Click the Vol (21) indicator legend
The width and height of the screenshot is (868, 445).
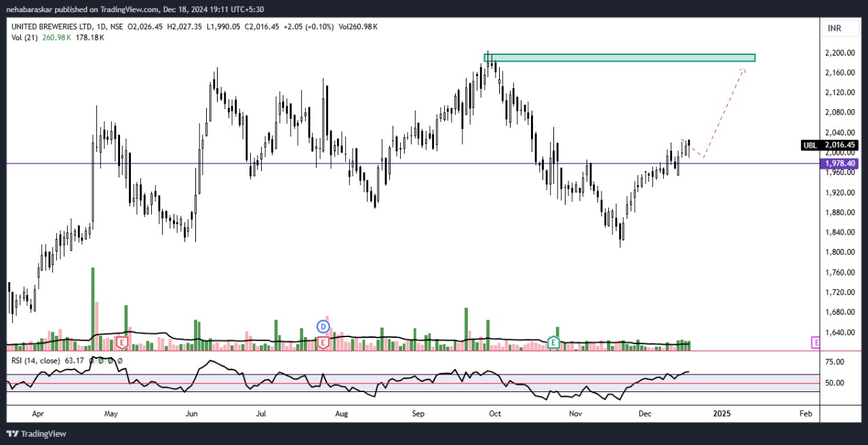24,37
